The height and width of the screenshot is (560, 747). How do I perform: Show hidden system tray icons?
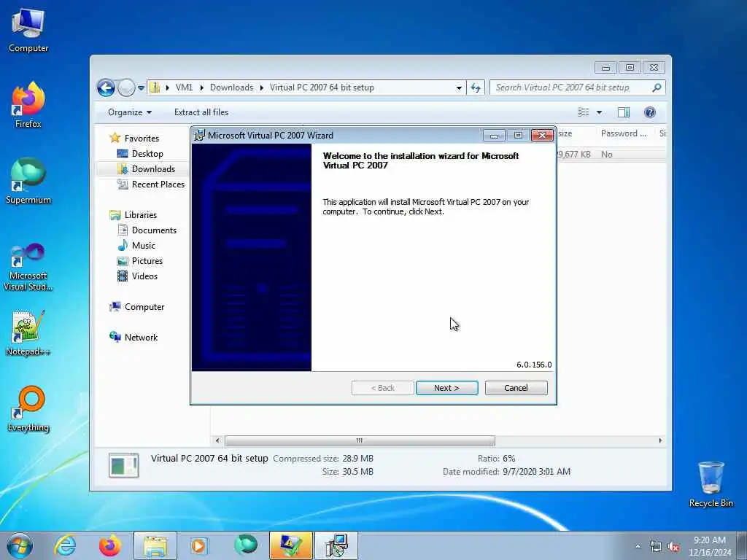point(638,547)
